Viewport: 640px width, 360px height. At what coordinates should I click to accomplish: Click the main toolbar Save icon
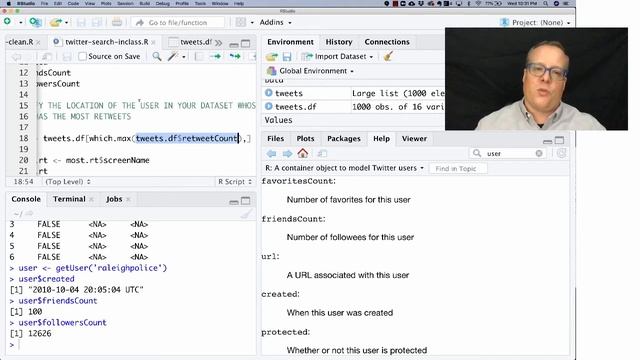click(x=81, y=22)
